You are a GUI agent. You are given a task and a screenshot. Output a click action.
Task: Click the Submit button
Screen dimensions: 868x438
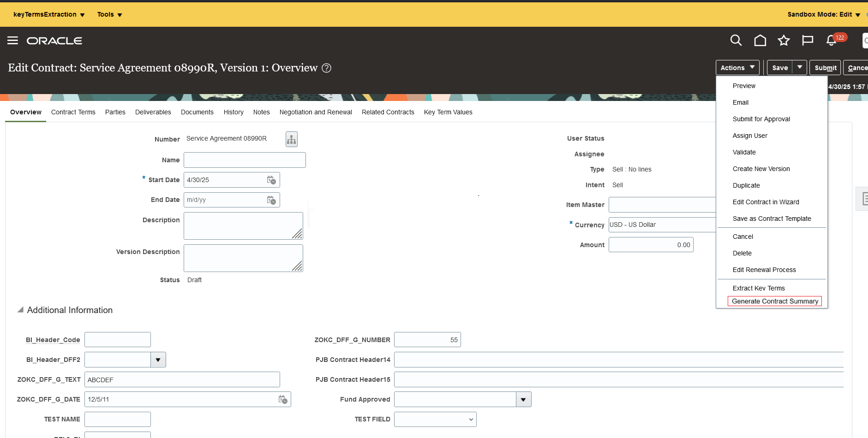825,67
